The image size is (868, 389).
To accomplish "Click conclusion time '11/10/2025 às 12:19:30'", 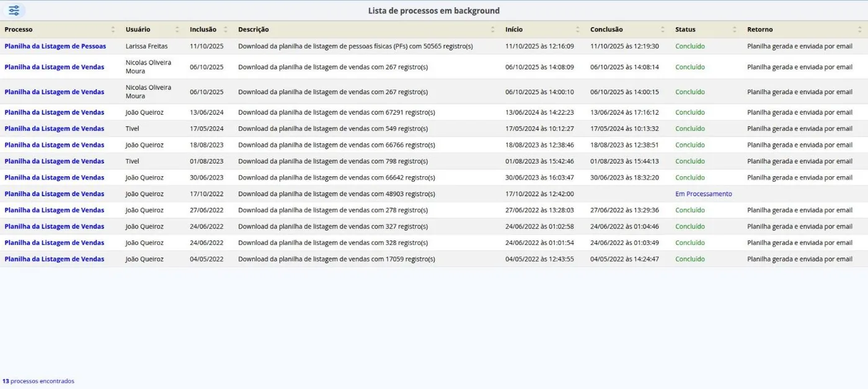I will (624, 47).
